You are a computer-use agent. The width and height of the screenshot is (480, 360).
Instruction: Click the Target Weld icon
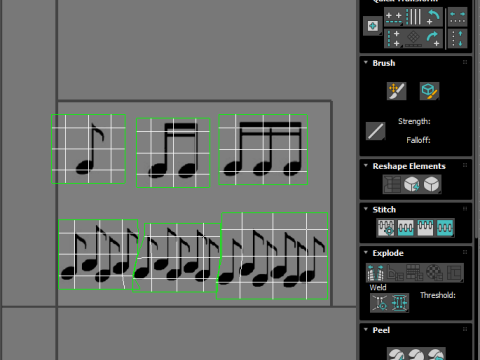click(380, 303)
